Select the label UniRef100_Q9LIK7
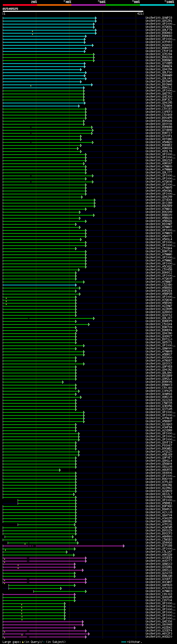Image resolution: width=177 pixels, height=644 pixels. click(159, 318)
